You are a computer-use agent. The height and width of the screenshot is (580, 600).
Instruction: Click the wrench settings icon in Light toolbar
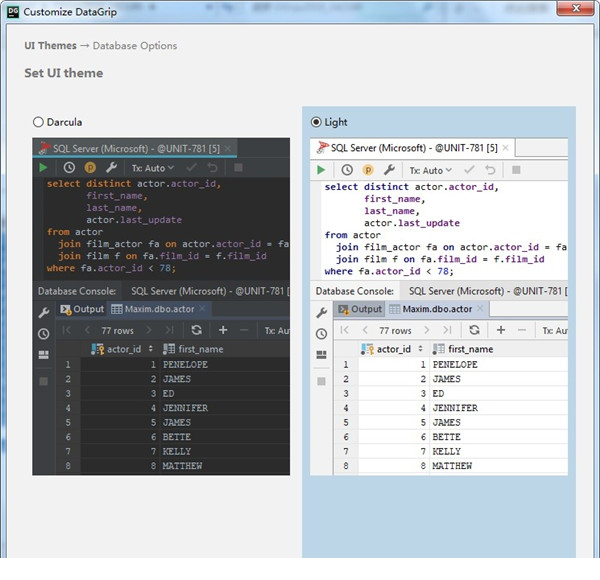point(389,170)
